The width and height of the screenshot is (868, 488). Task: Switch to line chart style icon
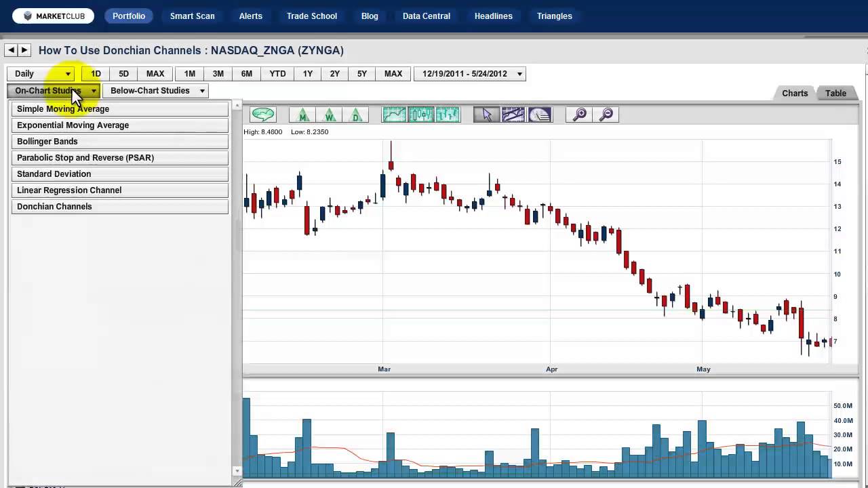pyautogui.click(x=395, y=115)
